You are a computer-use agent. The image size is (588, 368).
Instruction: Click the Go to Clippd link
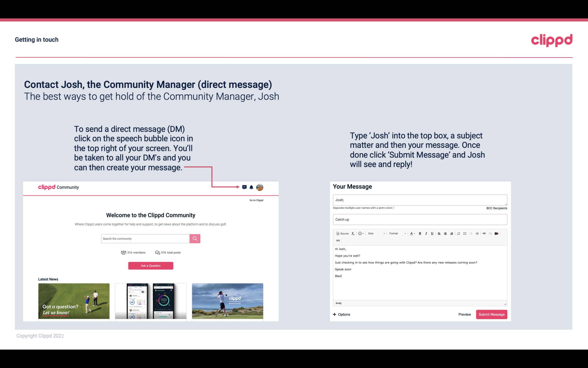256,200
